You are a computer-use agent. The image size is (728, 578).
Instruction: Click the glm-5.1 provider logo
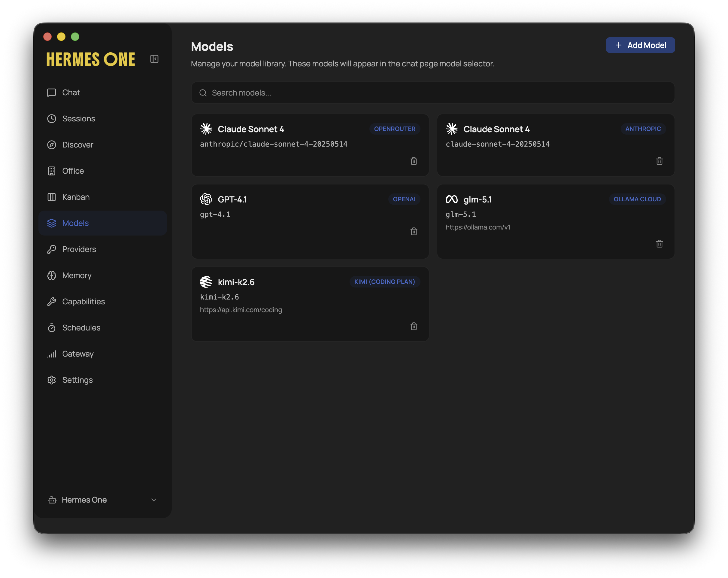[451, 199]
